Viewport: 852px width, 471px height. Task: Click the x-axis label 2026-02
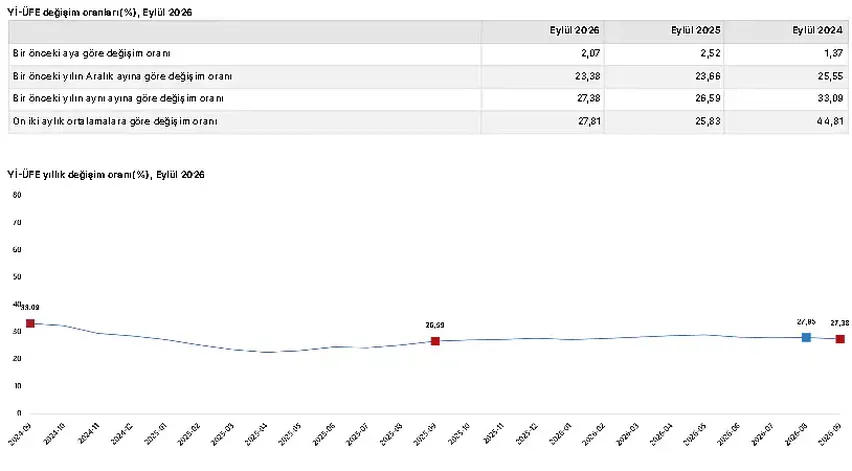point(594,435)
